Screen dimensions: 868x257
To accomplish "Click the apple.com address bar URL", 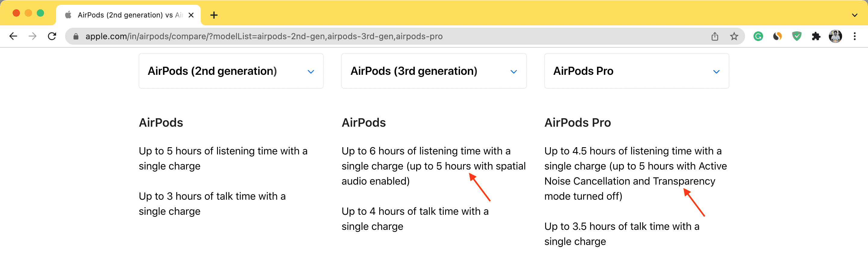I will tap(264, 36).
